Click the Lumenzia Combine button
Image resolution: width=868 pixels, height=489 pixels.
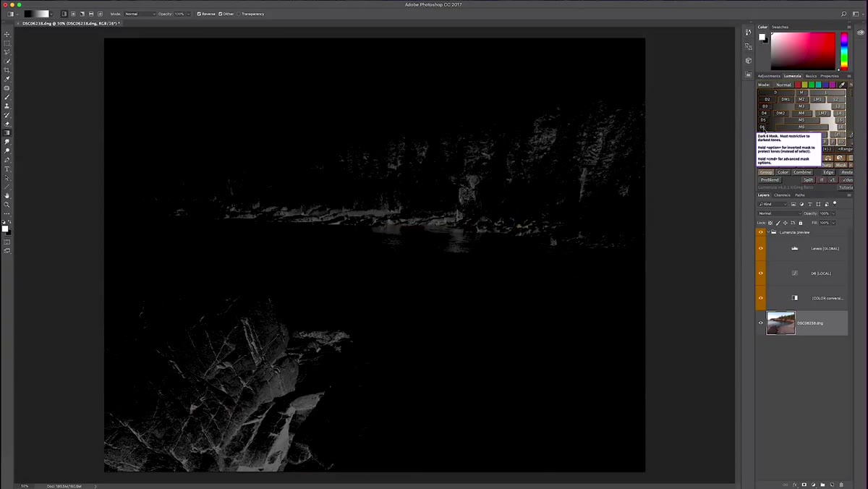(x=802, y=172)
